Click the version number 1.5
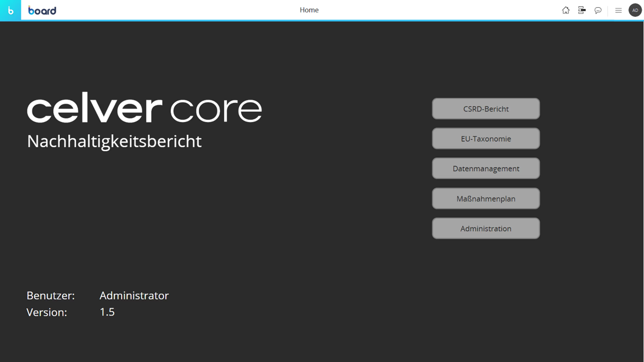This screenshot has height=362, width=644. coord(107,312)
